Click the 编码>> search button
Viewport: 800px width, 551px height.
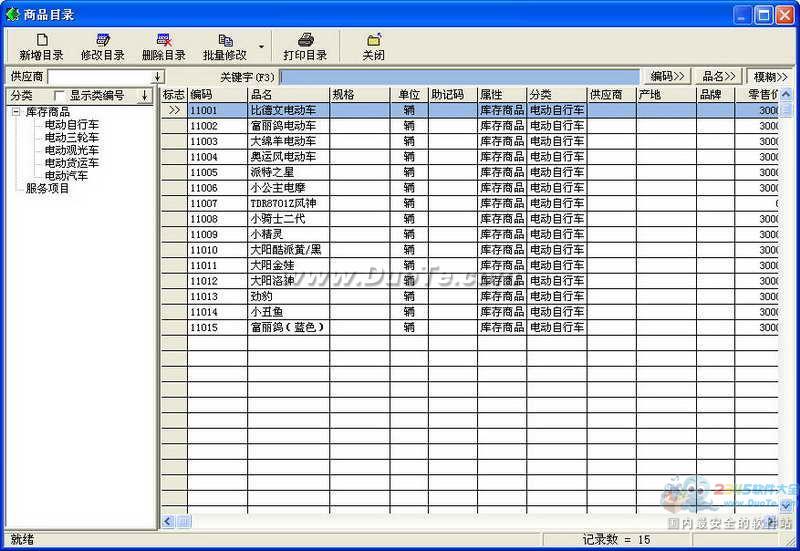[x=667, y=76]
